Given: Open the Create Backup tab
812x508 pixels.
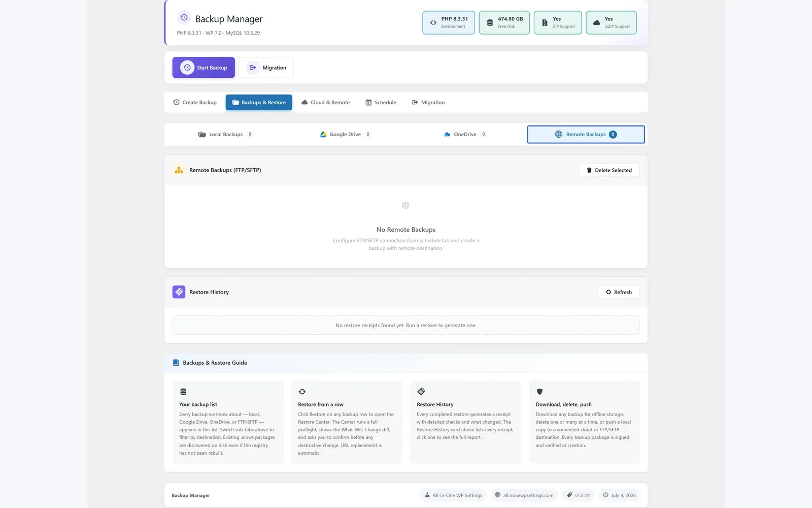Looking at the screenshot, I should [195, 103].
